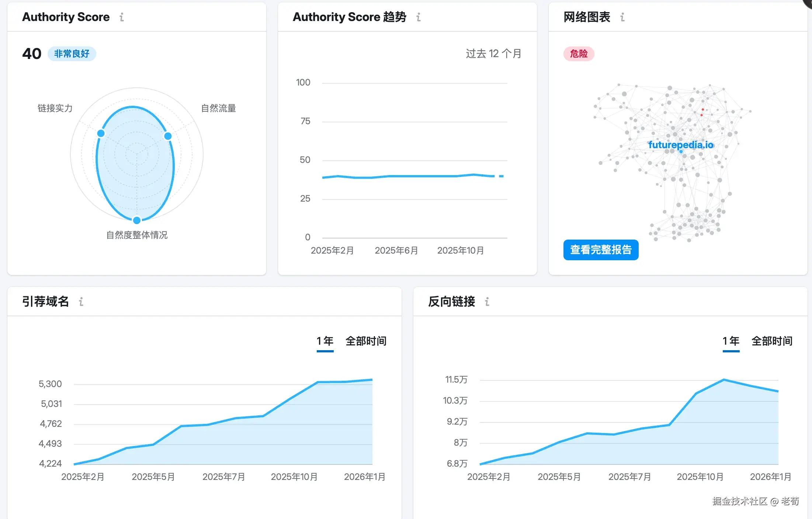Click info icon beside Authority Score 趋势
The height and width of the screenshot is (519, 812).
(419, 17)
